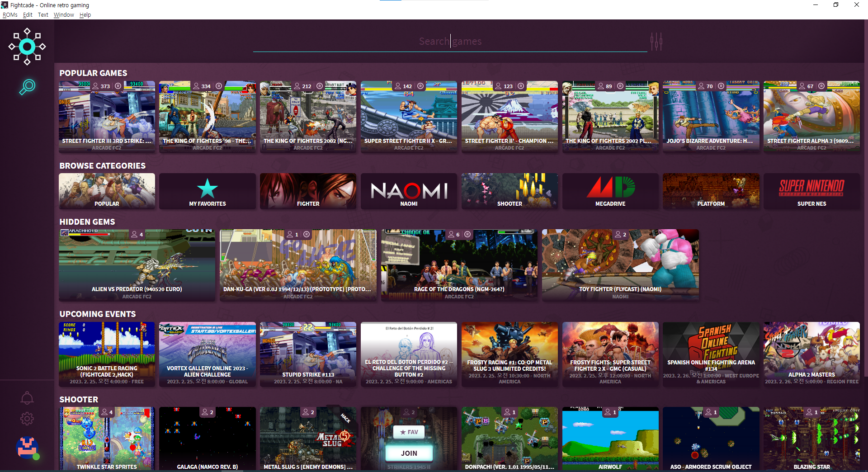View Stupid Strike #113 event

click(x=308, y=354)
